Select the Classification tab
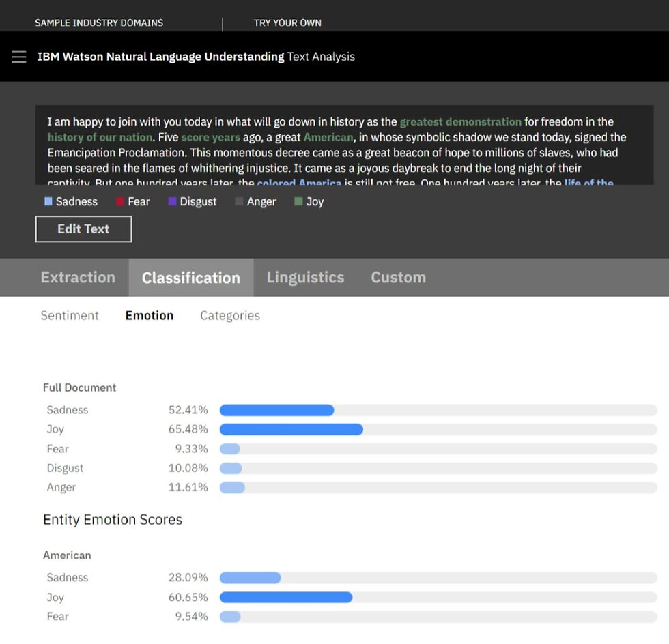669x644 pixels. coord(191,277)
